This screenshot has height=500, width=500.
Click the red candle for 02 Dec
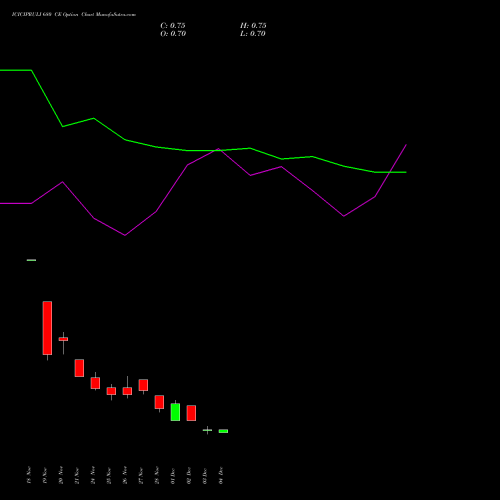click(x=191, y=413)
